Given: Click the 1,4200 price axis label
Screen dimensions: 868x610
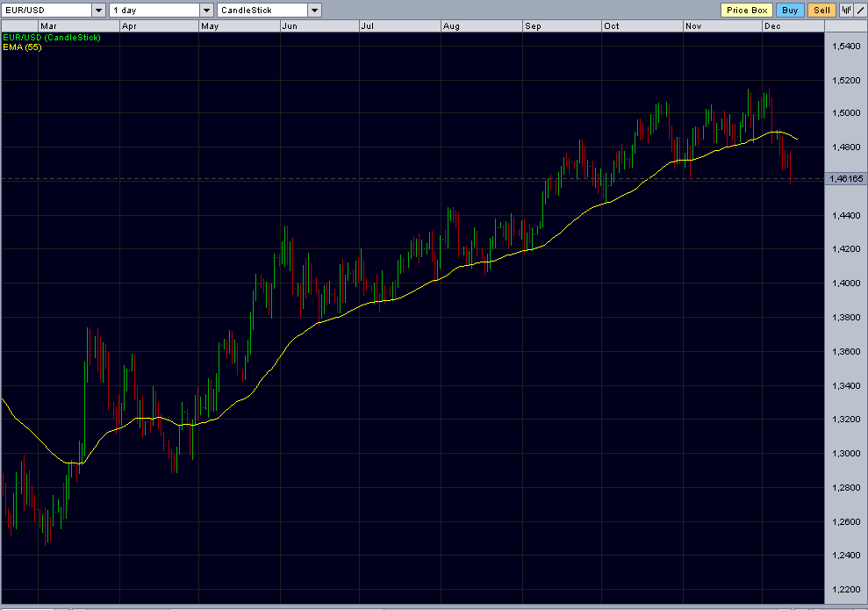Looking at the screenshot, I should coord(846,249).
